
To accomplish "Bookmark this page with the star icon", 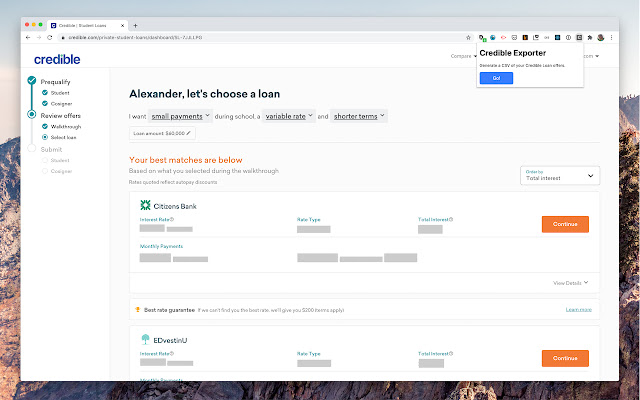I will (468, 38).
